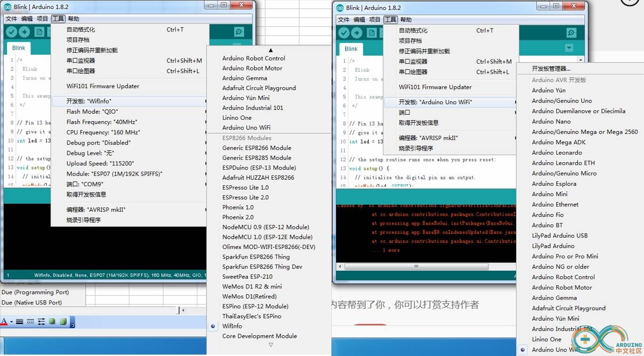Click Arduino logo icon in right window title bar

(x=340, y=8)
